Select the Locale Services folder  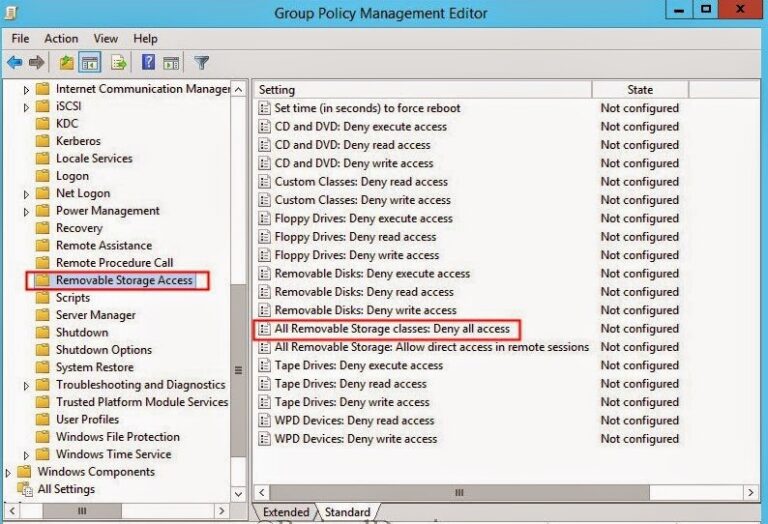94,159
